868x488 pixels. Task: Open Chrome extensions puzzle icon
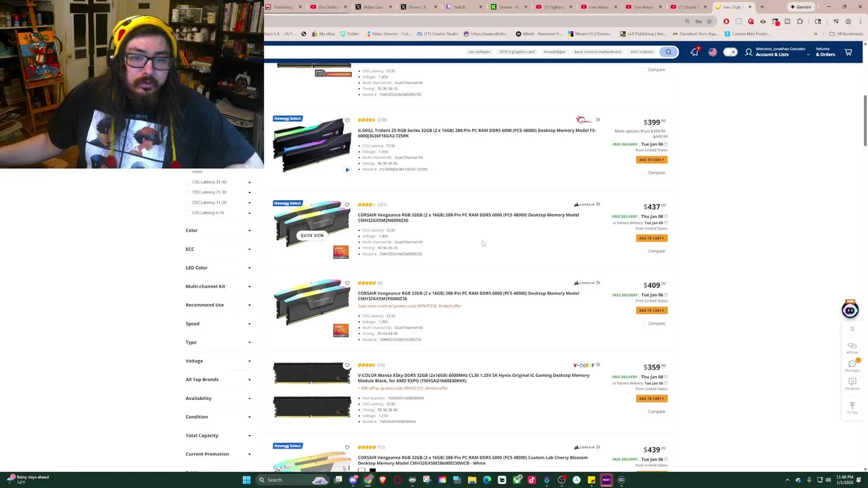click(x=799, y=21)
